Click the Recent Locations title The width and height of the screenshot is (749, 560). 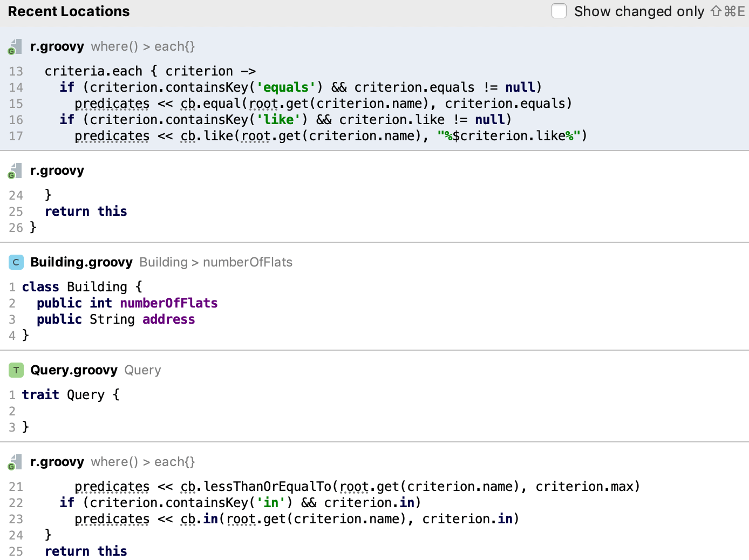[69, 11]
